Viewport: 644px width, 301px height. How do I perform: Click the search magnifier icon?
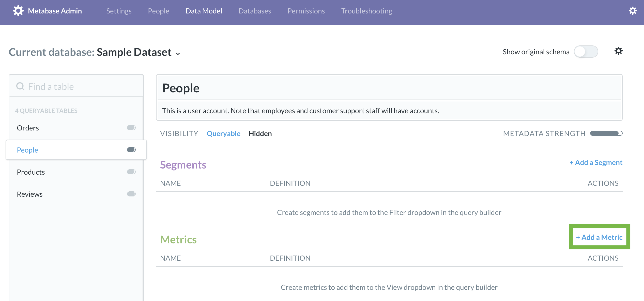coord(20,87)
